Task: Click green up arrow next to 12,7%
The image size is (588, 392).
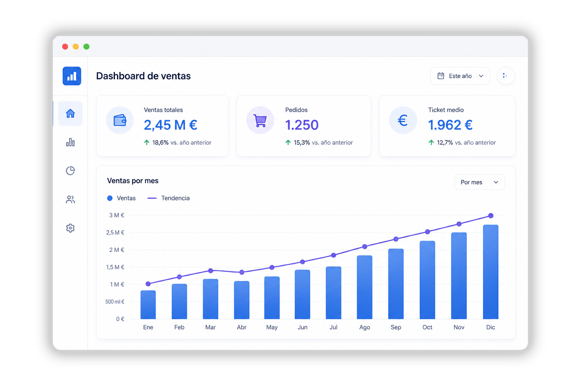Action: [431, 142]
